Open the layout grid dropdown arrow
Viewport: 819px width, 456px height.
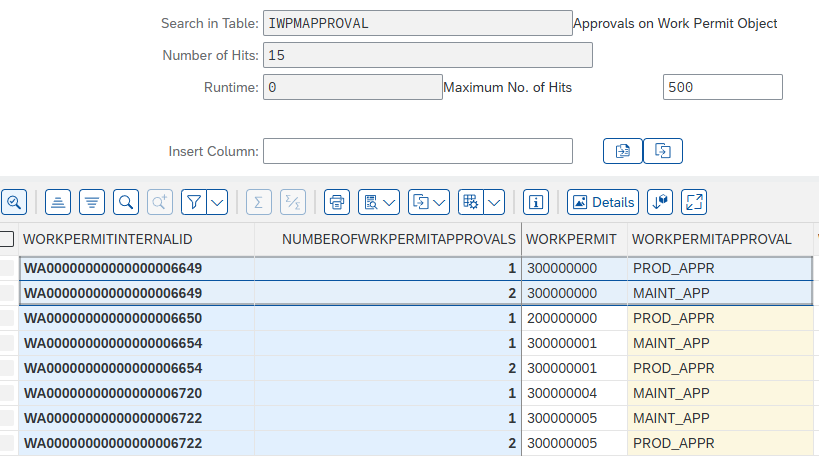pyautogui.click(x=493, y=202)
